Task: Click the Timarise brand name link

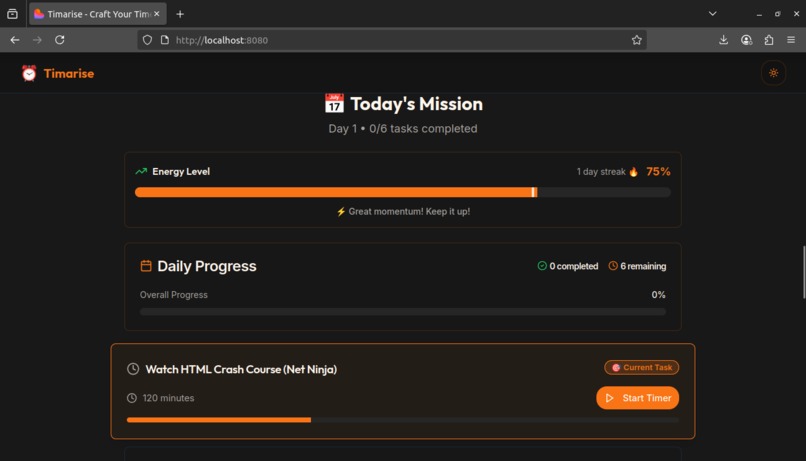Action: pyautogui.click(x=68, y=73)
